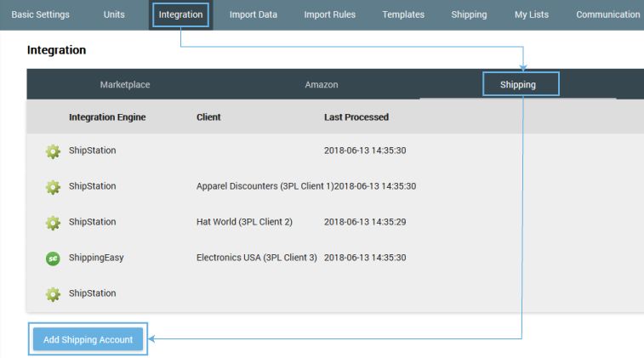Select Electronics USA (3PL Client 3) cell

tap(257, 258)
